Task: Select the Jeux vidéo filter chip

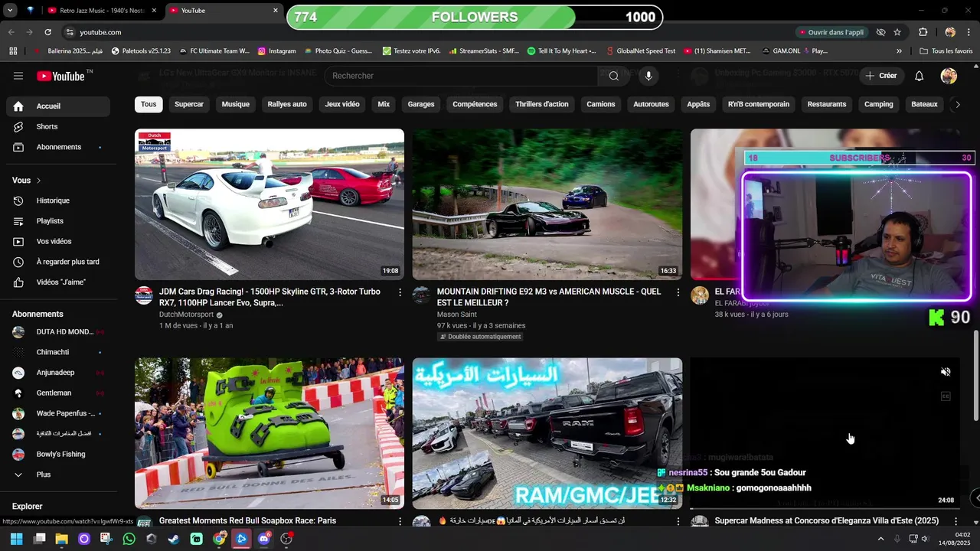Action: coord(342,104)
